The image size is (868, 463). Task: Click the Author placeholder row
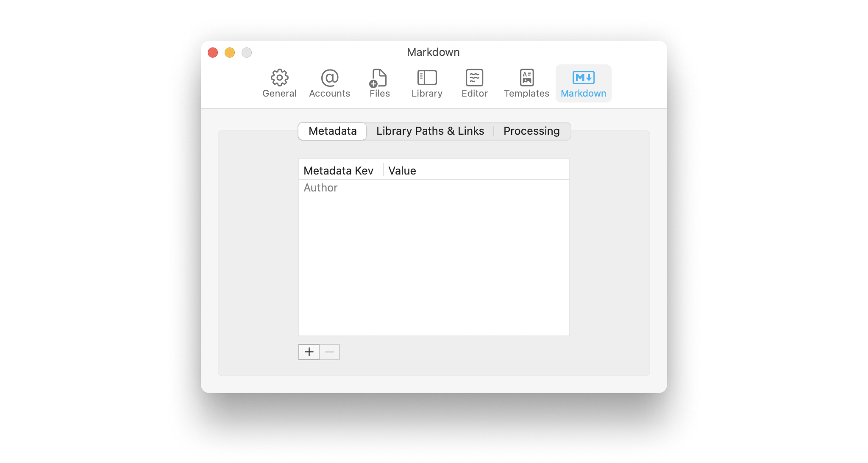320,188
